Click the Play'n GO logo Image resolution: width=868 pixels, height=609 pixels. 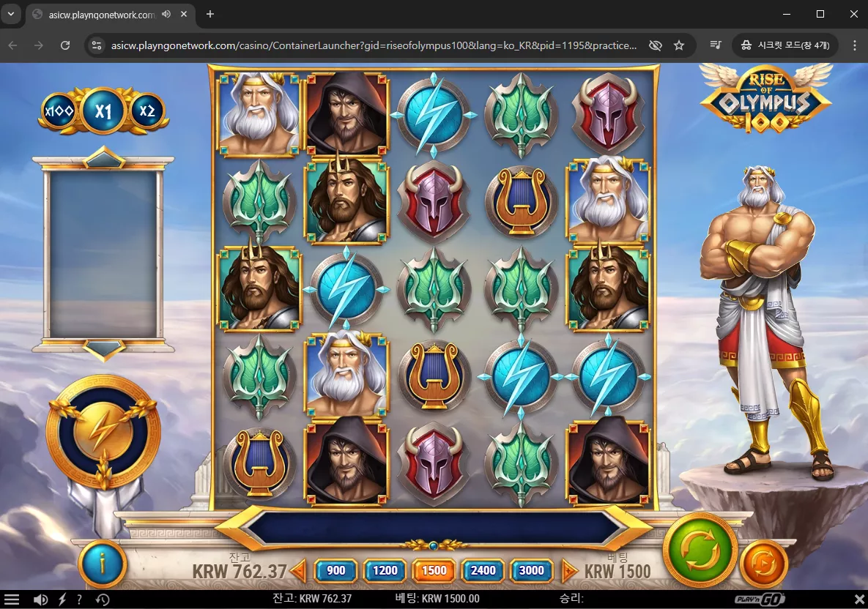tap(760, 599)
